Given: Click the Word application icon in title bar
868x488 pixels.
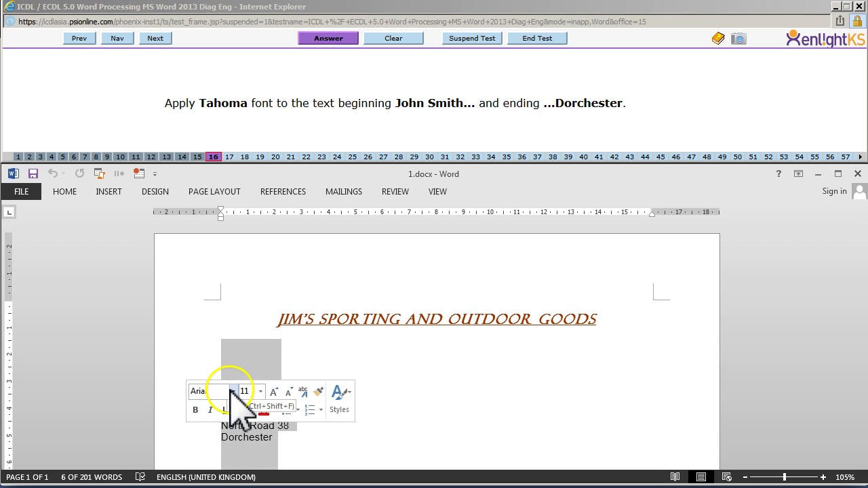Looking at the screenshot, I should click(x=13, y=174).
